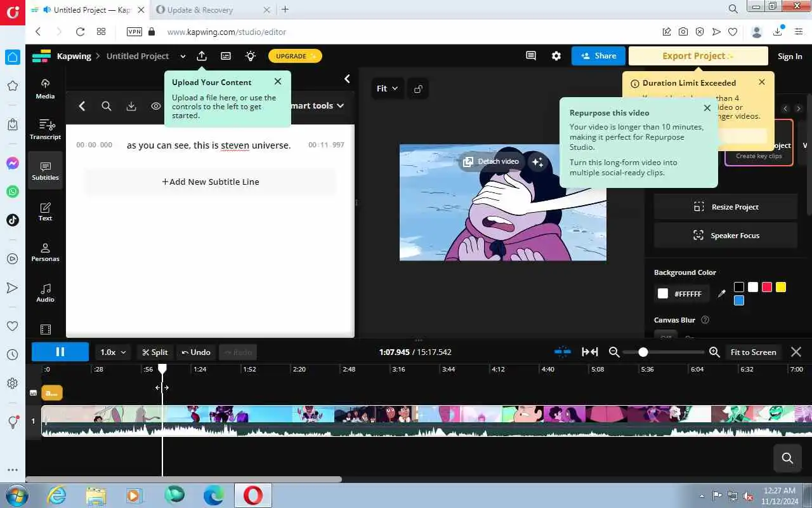Click the canvas lock icon beside Fit
812x508 pixels.
point(418,89)
